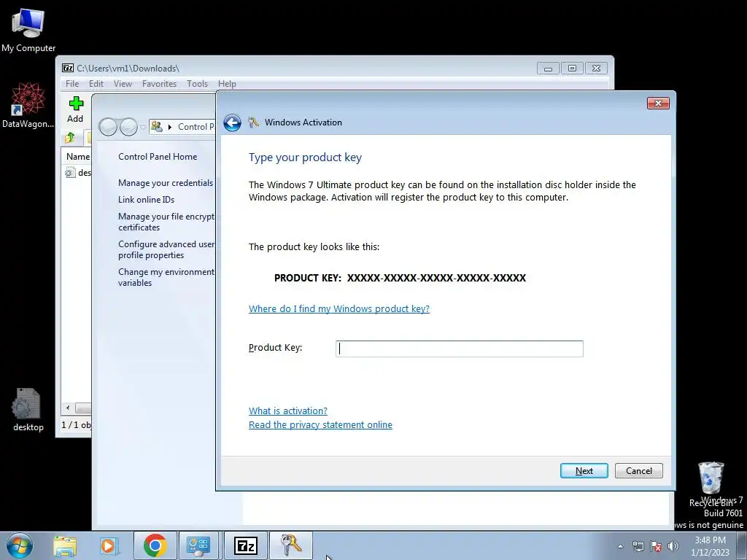Viewport: 747px width, 560px height.
Task: Open the recent pages dropdown in Control Panel
Action: 143,128
